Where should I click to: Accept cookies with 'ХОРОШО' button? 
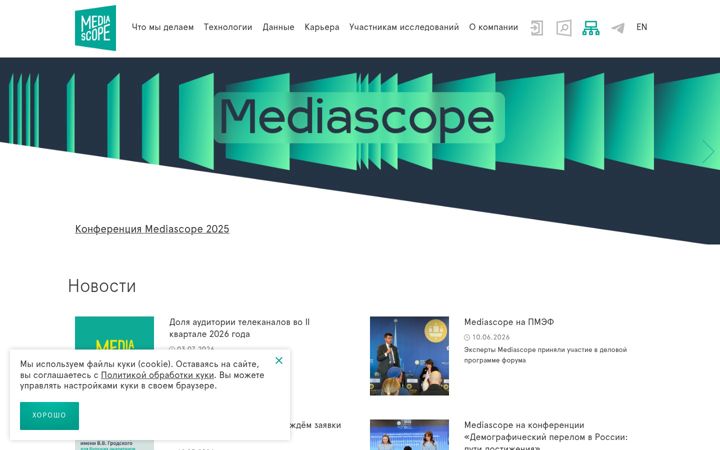[49, 416]
